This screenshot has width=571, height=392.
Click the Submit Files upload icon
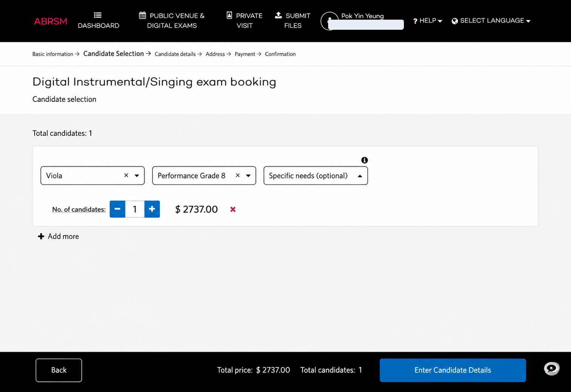click(278, 15)
